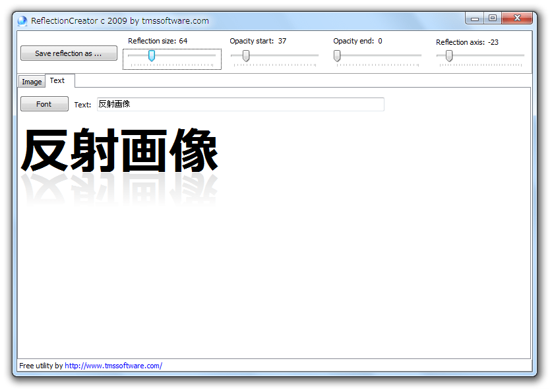Minimize the ReflectionCreator window

click(x=475, y=18)
